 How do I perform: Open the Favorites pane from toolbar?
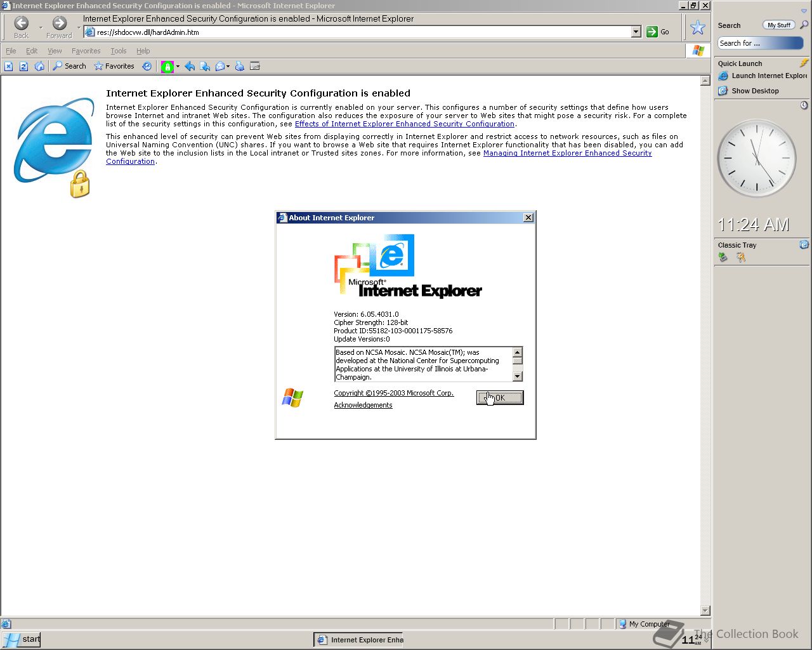(114, 66)
